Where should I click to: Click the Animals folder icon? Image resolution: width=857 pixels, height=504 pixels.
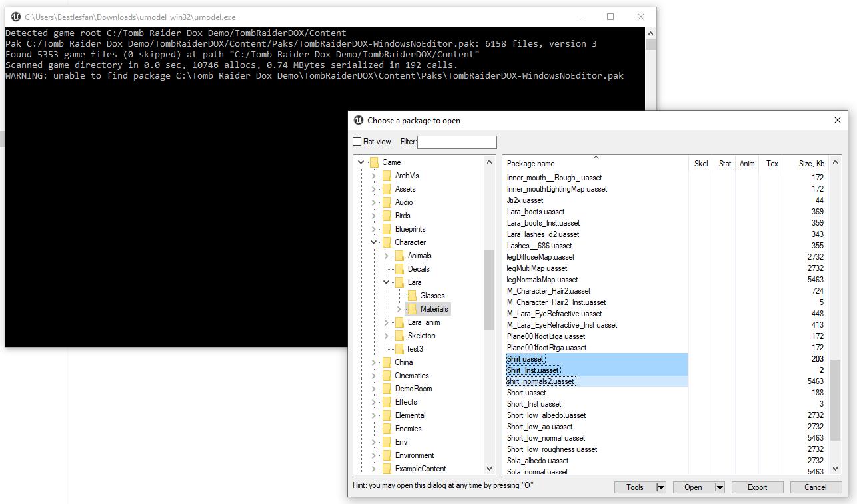399,256
